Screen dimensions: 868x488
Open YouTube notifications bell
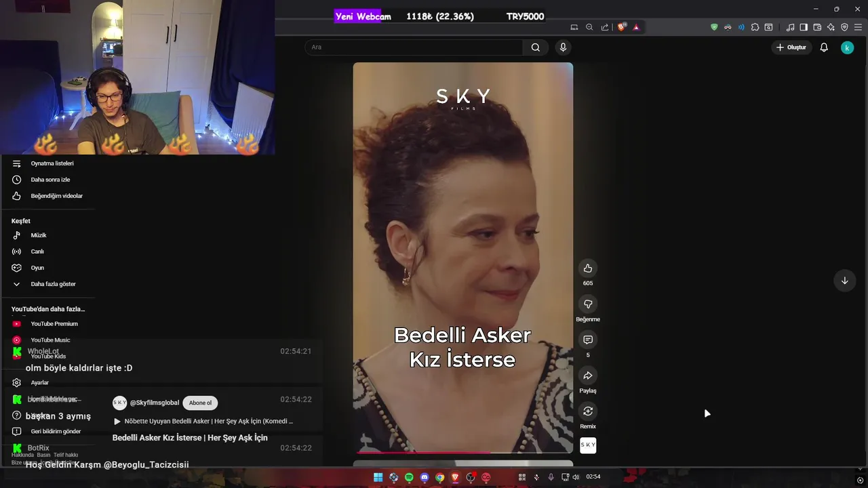click(x=824, y=47)
